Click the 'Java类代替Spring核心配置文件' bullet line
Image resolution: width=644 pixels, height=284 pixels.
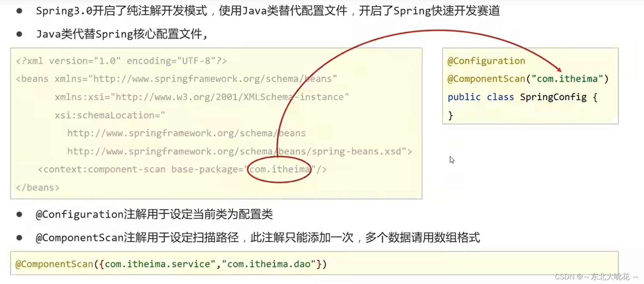[x=122, y=34]
